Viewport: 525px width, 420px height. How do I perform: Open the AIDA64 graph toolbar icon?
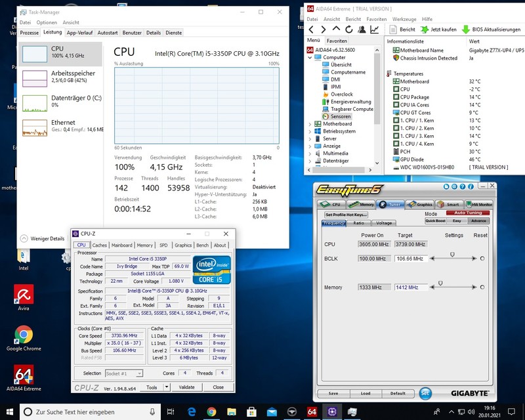[x=374, y=30]
